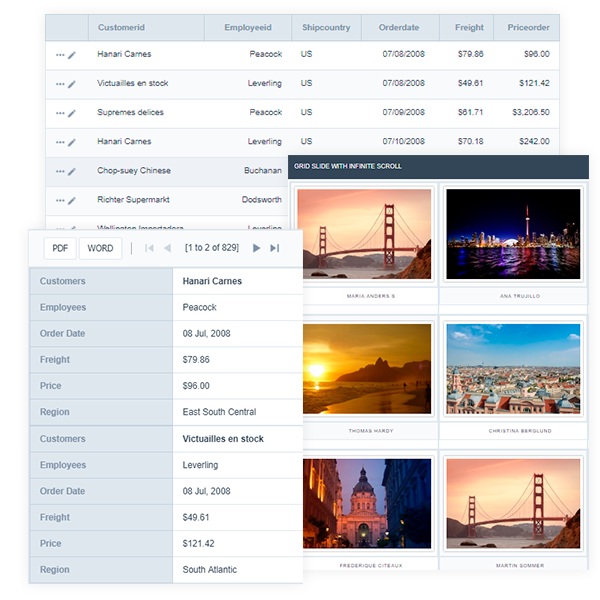Jump to the last record page

(275, 248)
